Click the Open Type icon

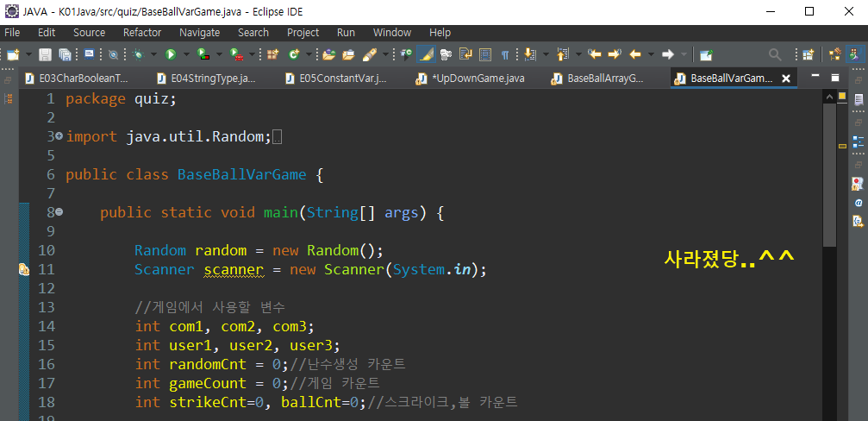[x=328, y=54]
